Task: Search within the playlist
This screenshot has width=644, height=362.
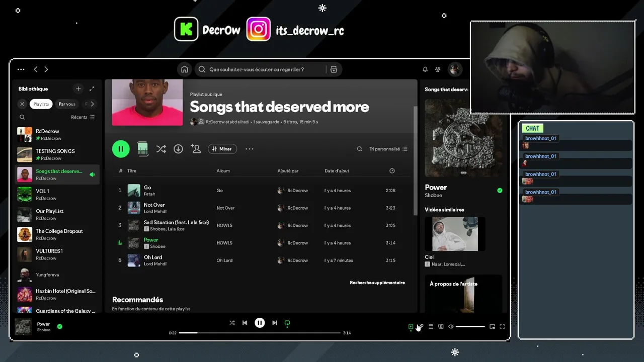Action: 359,149
